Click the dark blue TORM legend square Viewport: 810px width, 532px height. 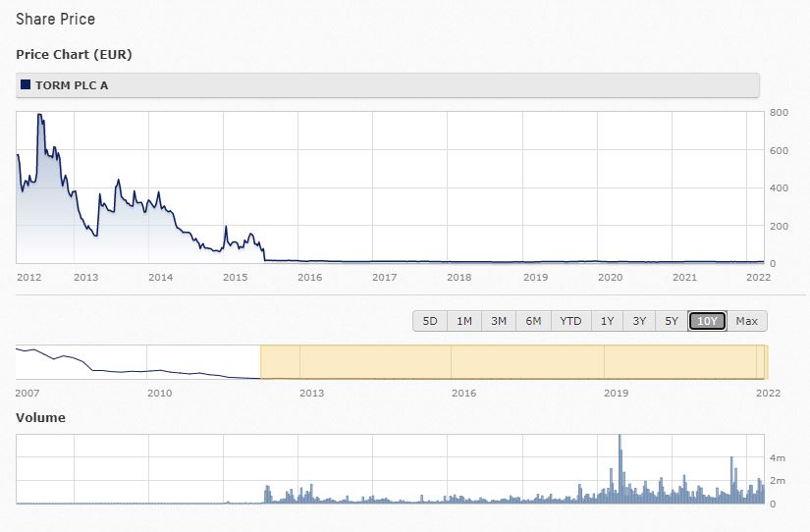coord(25,85)
